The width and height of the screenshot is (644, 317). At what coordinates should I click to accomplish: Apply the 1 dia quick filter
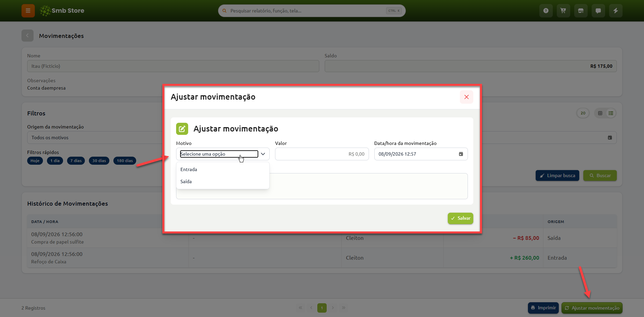(55, 161)
